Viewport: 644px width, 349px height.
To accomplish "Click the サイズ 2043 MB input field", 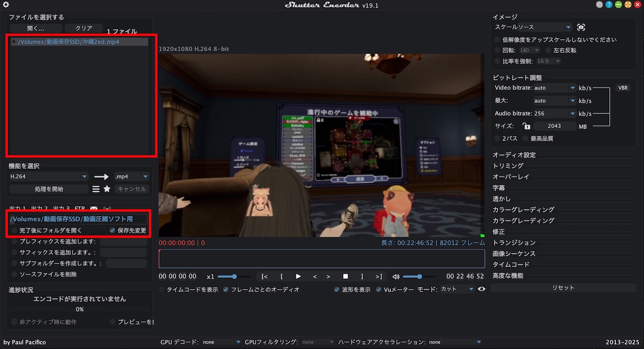I will coord(554,126).
